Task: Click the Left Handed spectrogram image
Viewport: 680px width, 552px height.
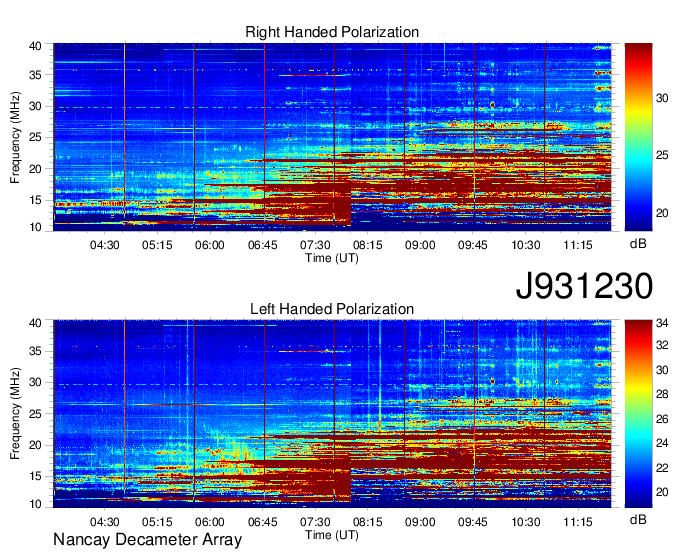Action: (332, 414)
